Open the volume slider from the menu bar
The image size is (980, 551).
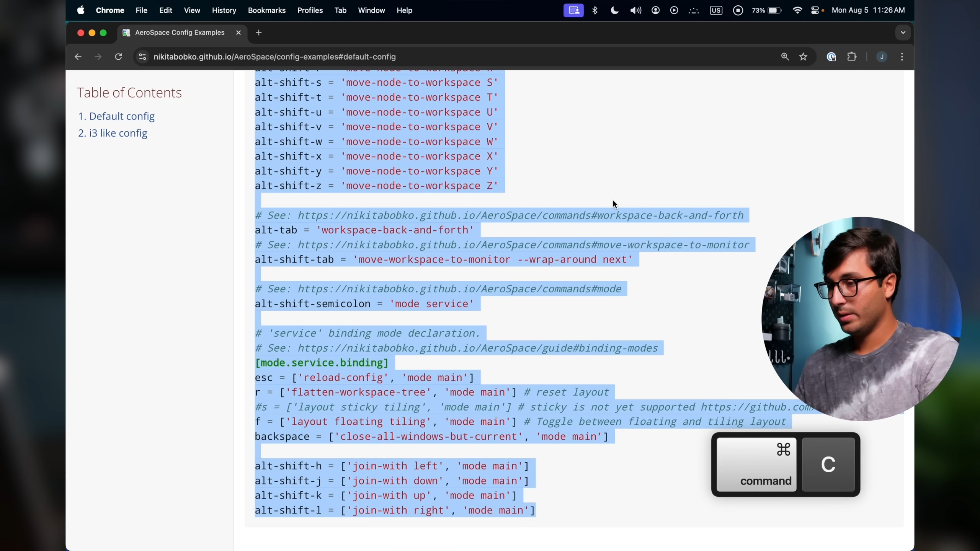point(635,10)
